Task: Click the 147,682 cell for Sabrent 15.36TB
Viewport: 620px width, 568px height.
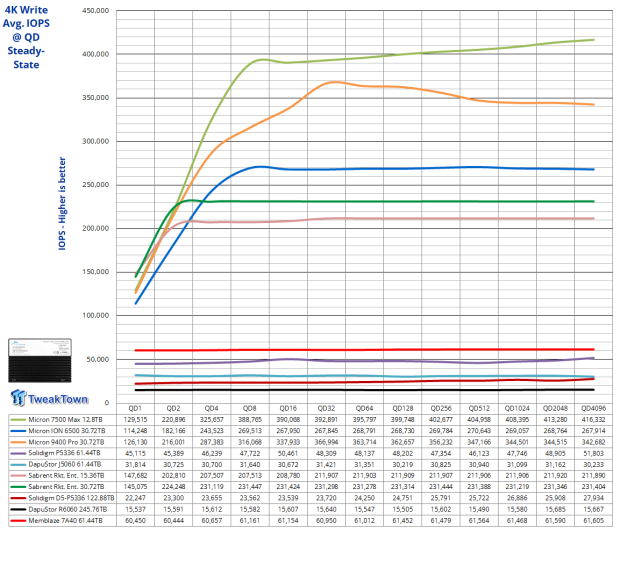Action: click(x=135, y=476)
